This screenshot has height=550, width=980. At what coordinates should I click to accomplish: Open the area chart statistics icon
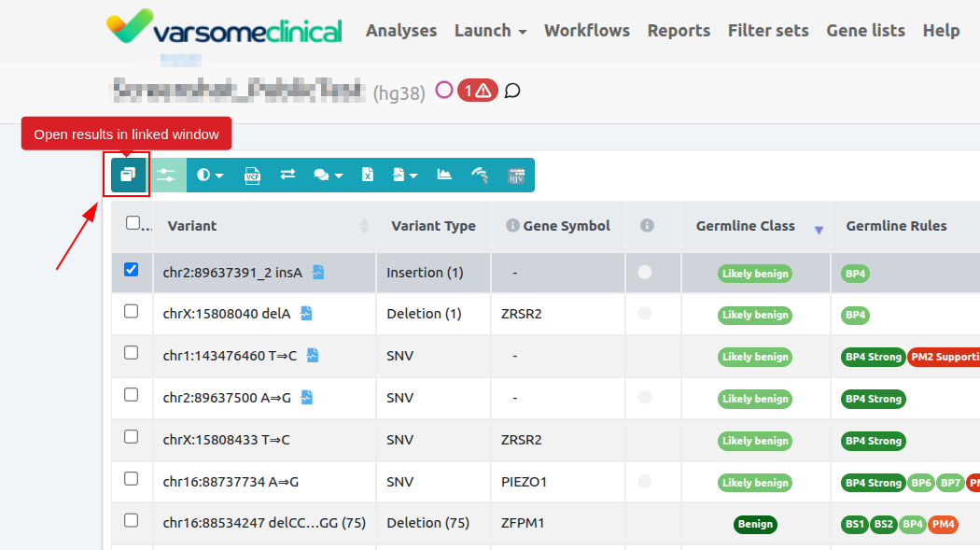[x=444, y=175]
